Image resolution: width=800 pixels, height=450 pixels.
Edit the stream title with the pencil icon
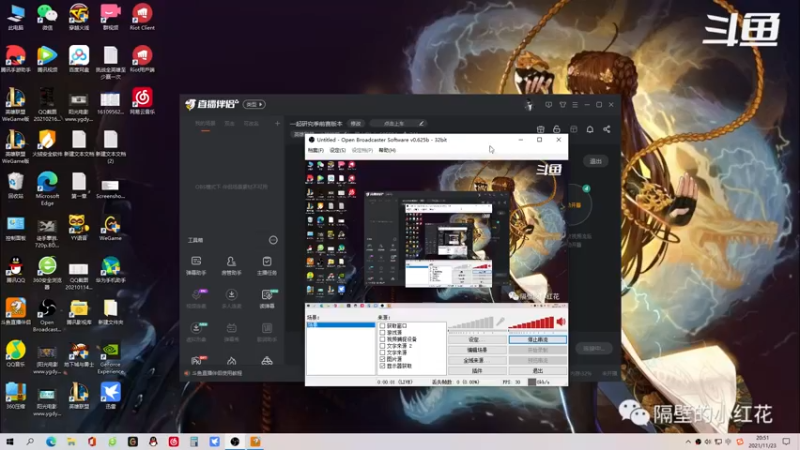coord(421,123)
